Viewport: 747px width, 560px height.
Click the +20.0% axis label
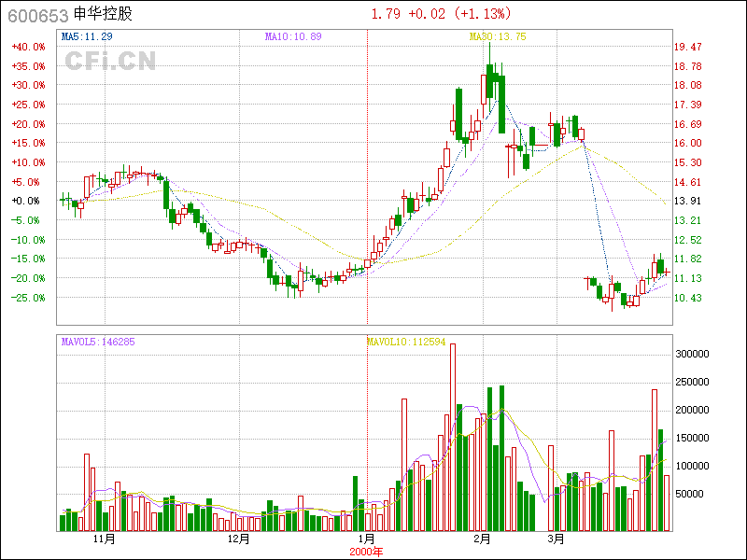coord(29,124)
